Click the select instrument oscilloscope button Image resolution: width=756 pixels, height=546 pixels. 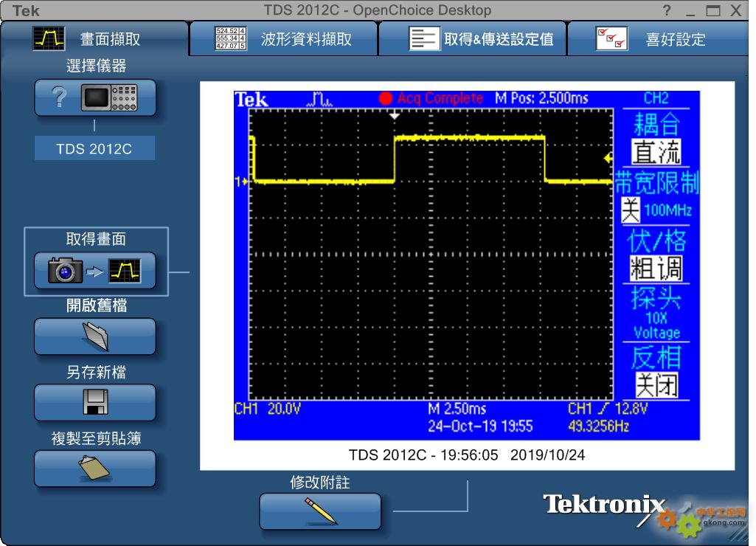point(95,97)
